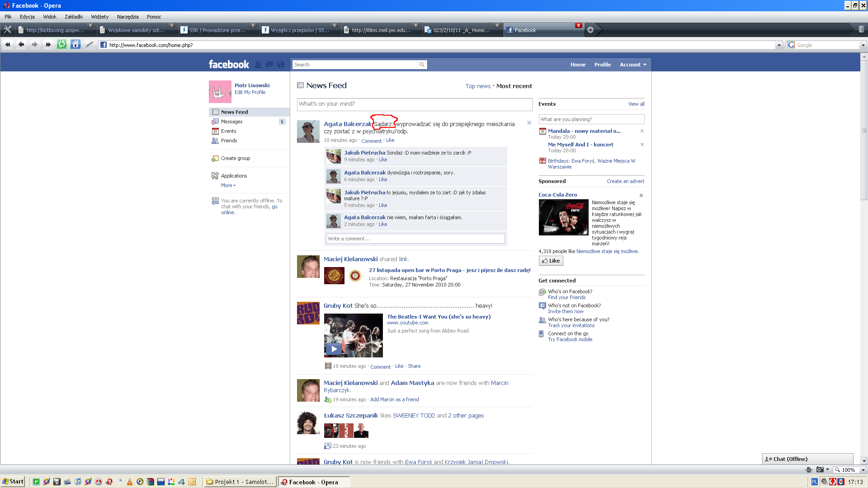Open the zoom 100% dropdown arrow
The width and height of the screenshot is (868, 488).
pyautogui.click(x=863, y=470)
